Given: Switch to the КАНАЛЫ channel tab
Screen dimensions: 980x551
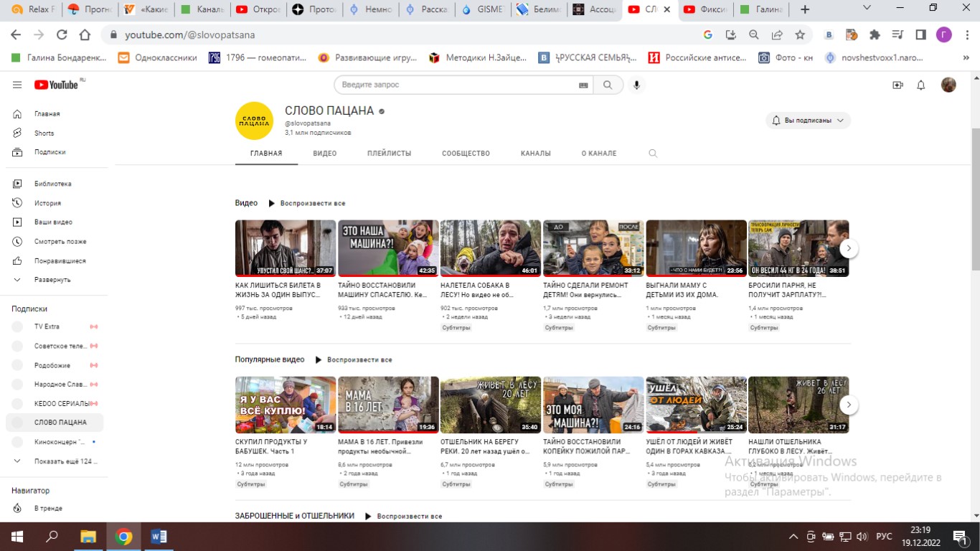Looking at the screenshot, I should pos(536,154).
